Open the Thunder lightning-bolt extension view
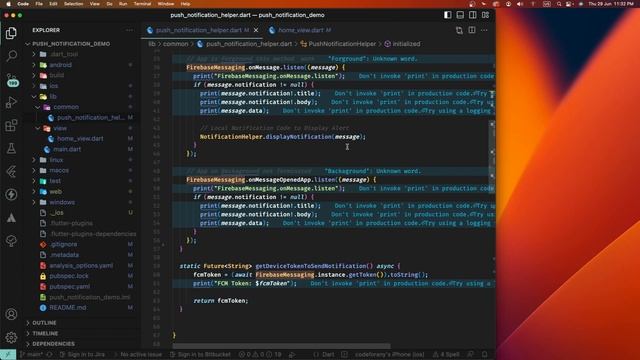 [11, 194]
